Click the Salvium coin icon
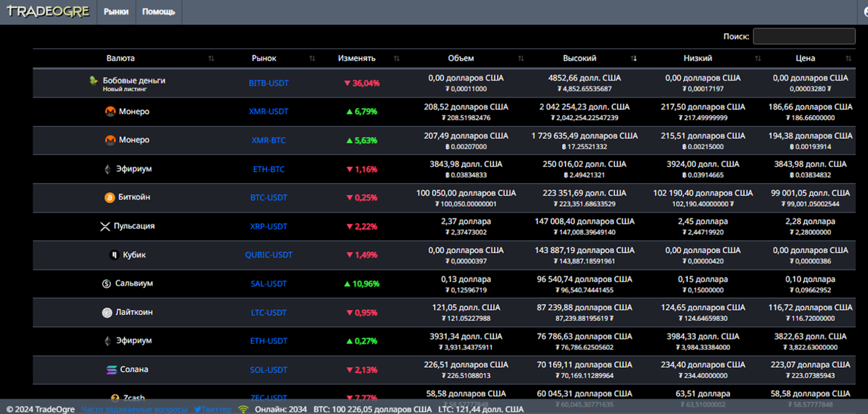 pyautogui.click(x=106, y=284)
